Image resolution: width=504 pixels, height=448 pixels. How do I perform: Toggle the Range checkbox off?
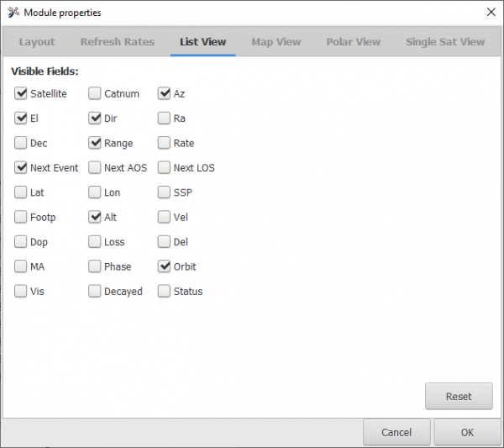pos(95,143)
